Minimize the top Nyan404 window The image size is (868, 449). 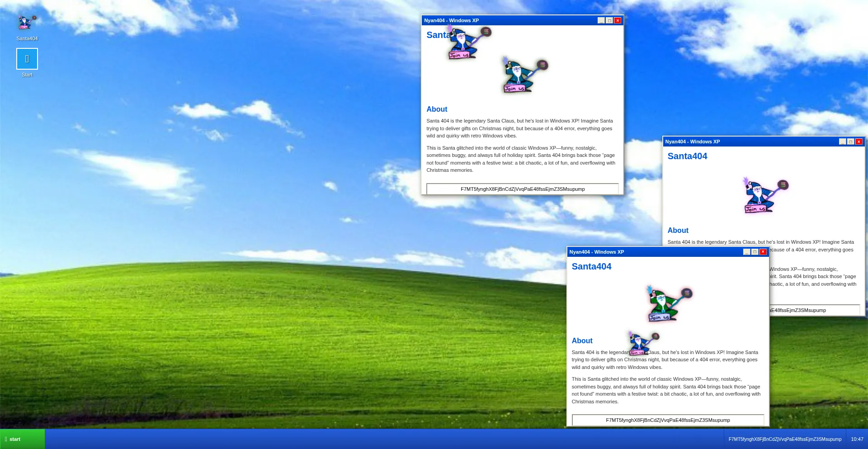pyautogui.click(x=600, y=20)
